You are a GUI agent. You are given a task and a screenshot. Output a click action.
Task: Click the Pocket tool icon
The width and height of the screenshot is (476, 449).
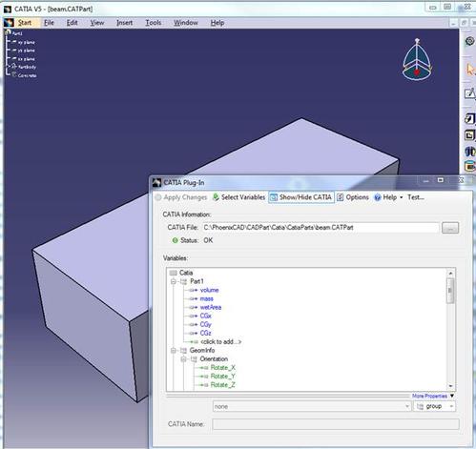tap(469, 135)
